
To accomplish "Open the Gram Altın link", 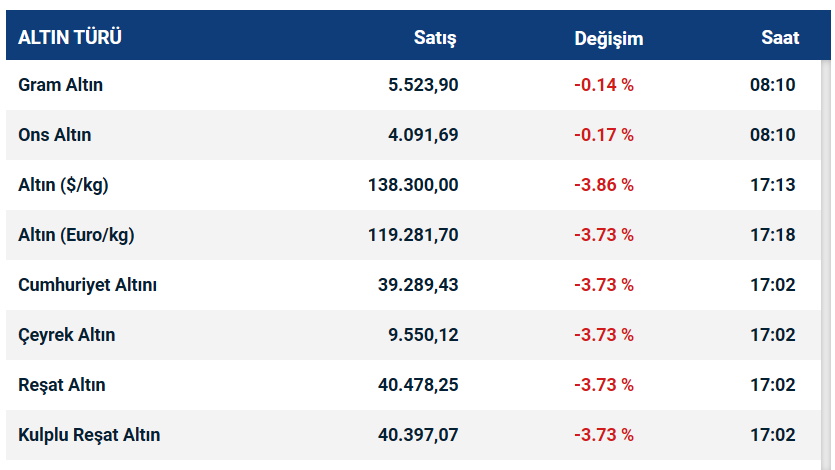I will pos(60,85).
